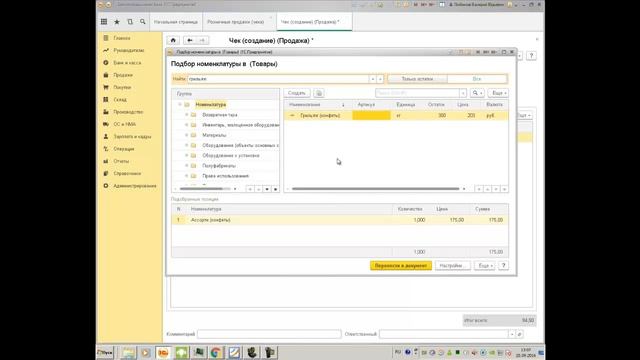This screenshot has width=640, height=360.
Task: Open the Ответственный field link icon
Action: [x=519, y=334]
